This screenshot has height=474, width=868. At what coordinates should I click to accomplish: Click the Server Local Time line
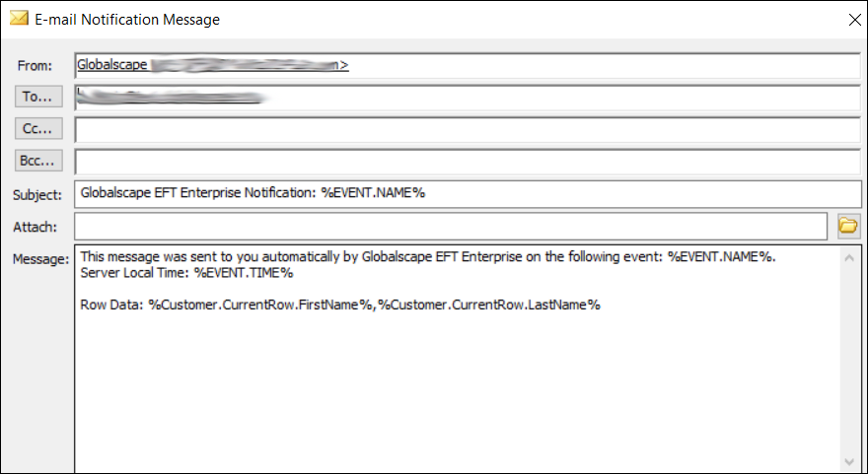(186, 273)
